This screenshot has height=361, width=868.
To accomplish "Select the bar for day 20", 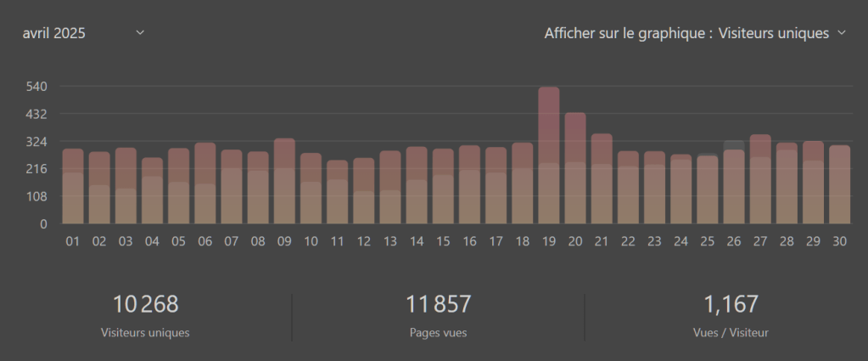I will click(575, 168).
